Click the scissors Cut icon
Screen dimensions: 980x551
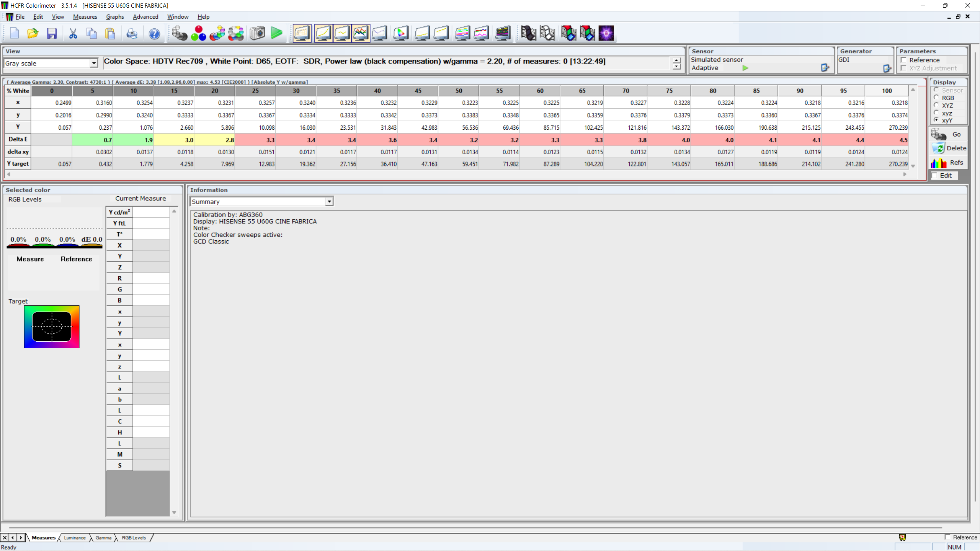click(x=73, y=34)
